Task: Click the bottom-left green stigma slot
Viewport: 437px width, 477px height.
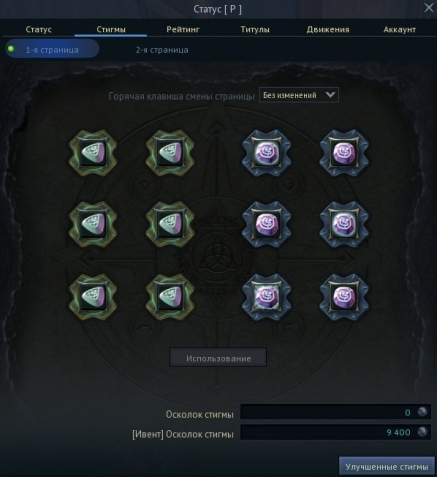Action: (x=93, y=297)
